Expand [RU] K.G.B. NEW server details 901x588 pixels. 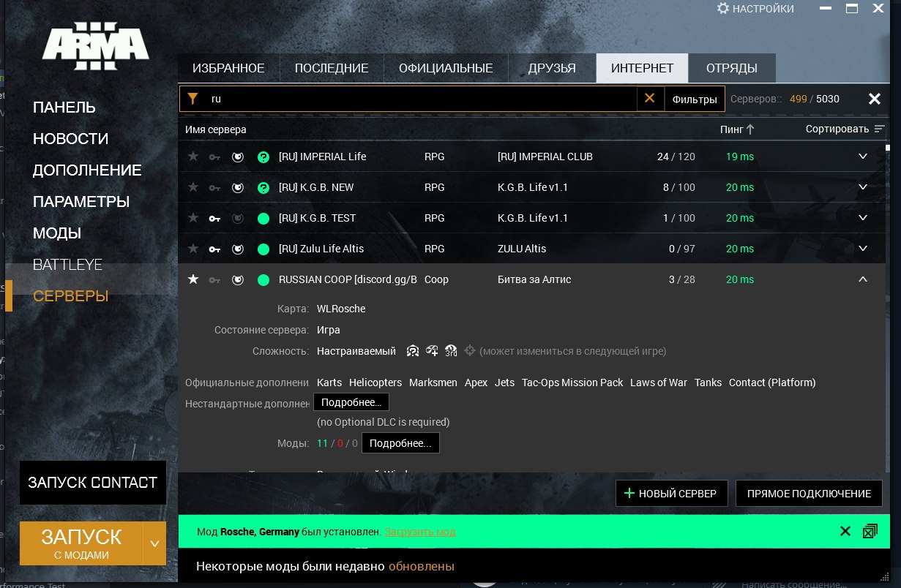[x=863, y=187]
